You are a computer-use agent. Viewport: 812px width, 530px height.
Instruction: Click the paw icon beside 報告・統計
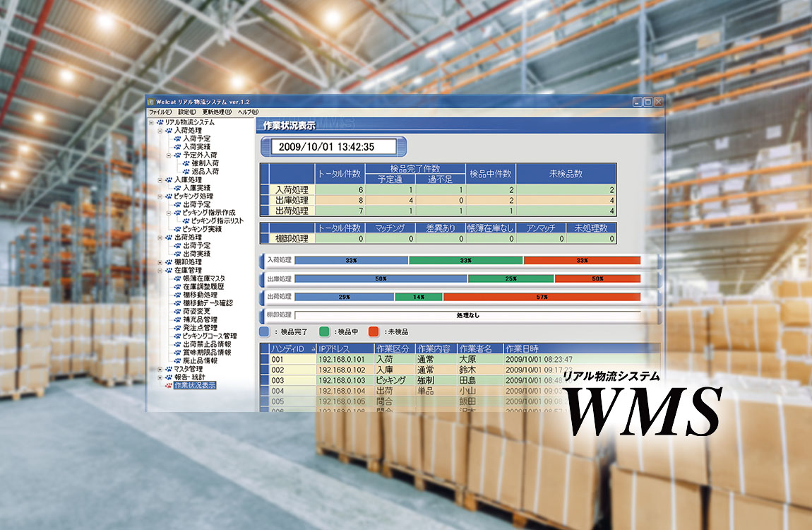pyautogui.click(x=169, y=377)
